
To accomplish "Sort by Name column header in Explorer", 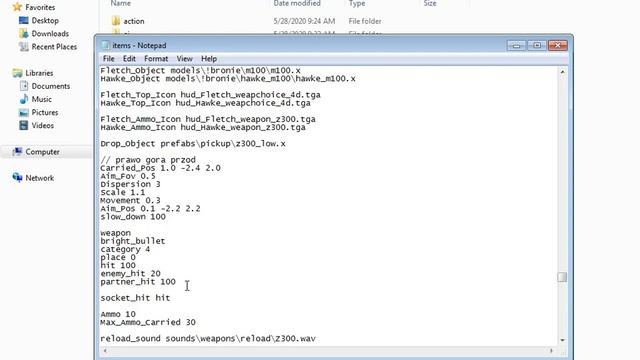I will pos(121,3).
